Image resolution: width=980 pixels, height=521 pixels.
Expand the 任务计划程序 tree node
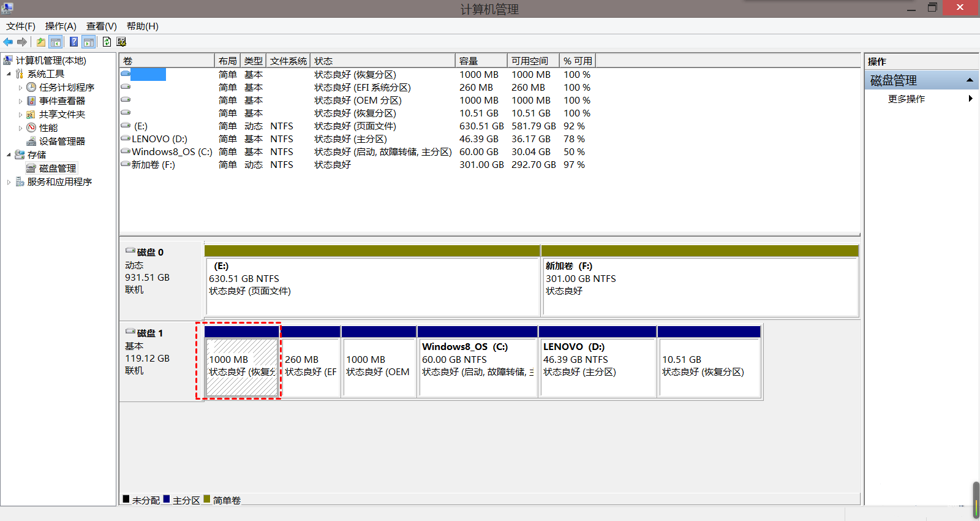point(20,88)
